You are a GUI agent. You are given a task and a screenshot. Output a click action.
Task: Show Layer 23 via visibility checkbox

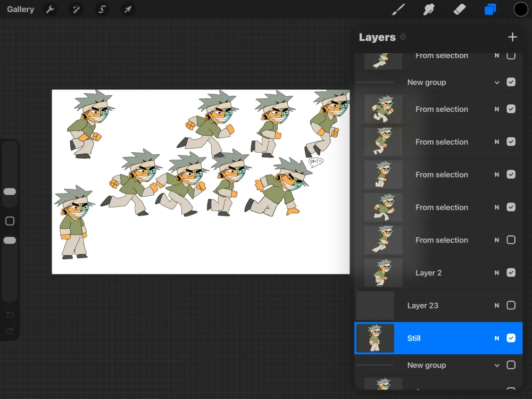click(511, 305)
